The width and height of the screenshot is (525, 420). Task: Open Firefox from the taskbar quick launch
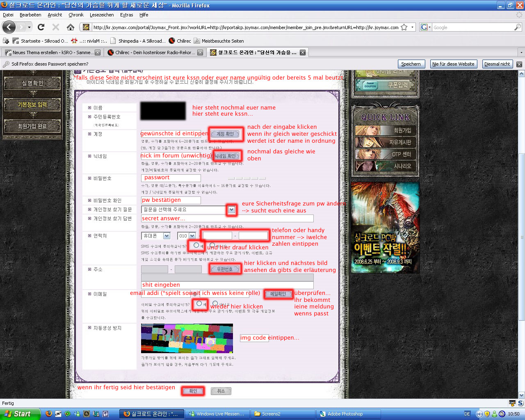point(48,414)
